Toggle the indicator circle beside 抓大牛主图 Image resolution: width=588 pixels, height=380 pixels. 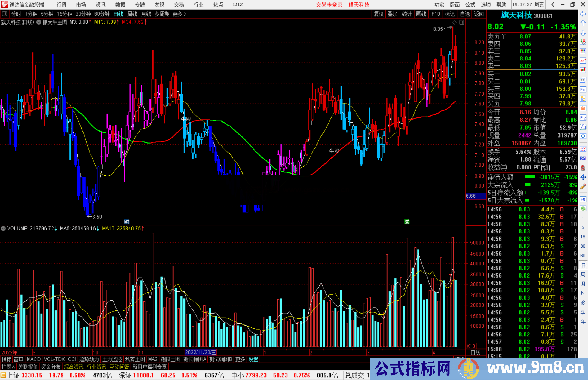click(x=39, y=22)
